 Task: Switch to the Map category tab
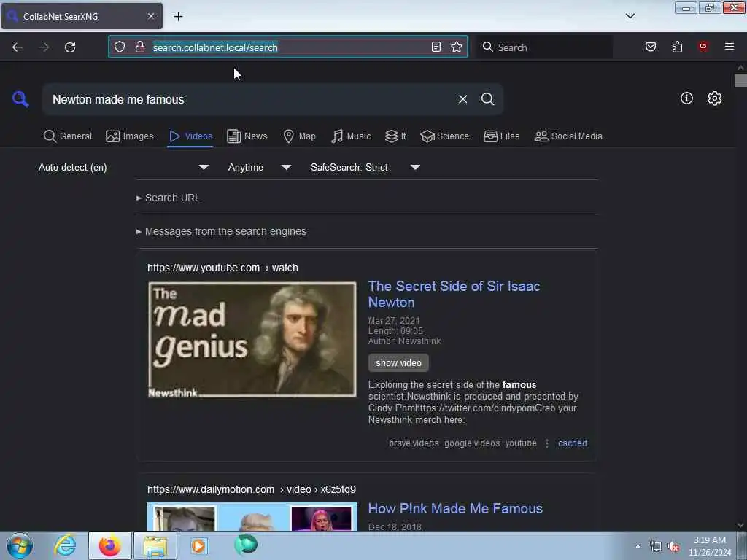299,136
